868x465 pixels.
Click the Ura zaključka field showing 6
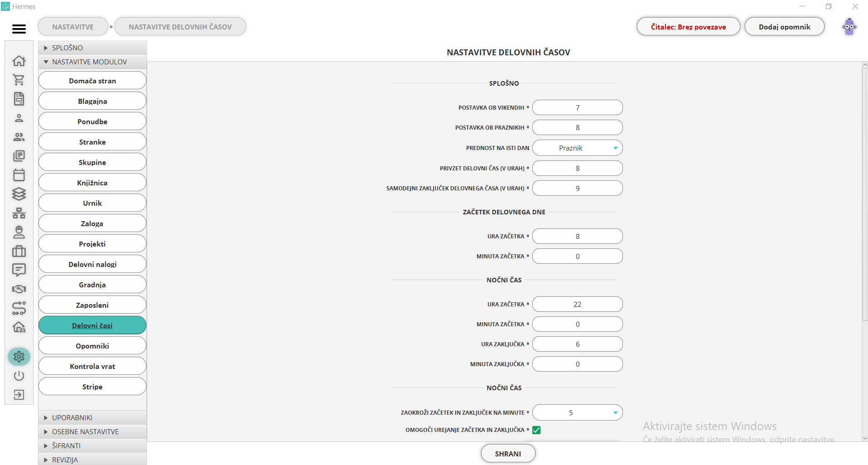(x=578, y=344)
